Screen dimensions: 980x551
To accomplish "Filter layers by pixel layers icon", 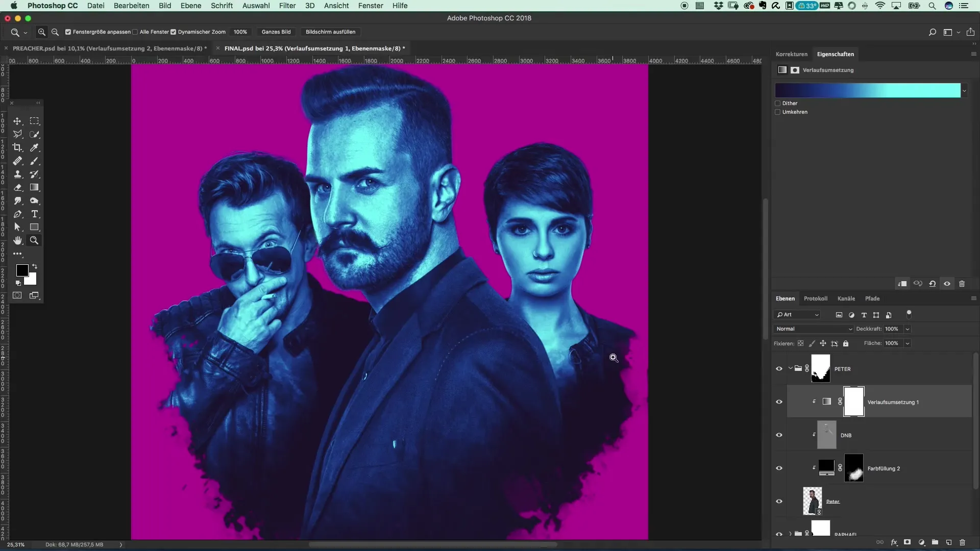I will (x=839, y=315).
